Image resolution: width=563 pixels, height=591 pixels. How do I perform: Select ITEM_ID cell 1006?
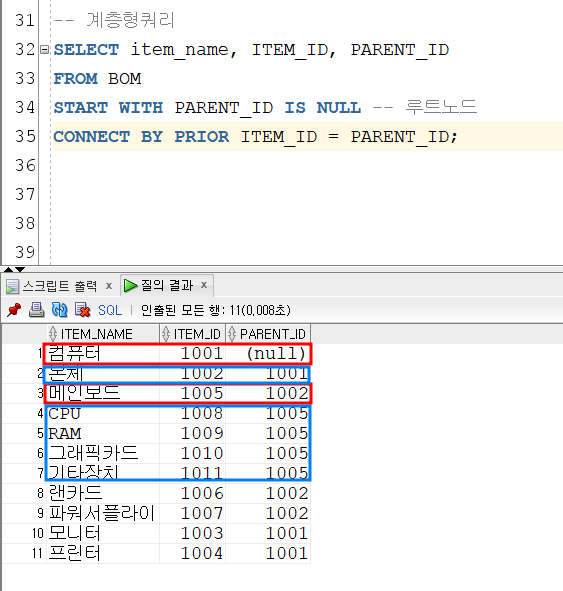coord(193,493)
